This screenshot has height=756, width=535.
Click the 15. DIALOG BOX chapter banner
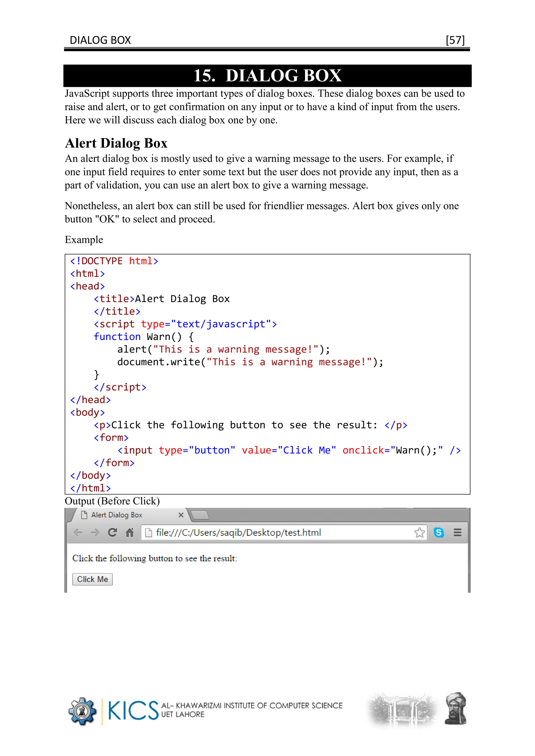[x=267, y=76]
